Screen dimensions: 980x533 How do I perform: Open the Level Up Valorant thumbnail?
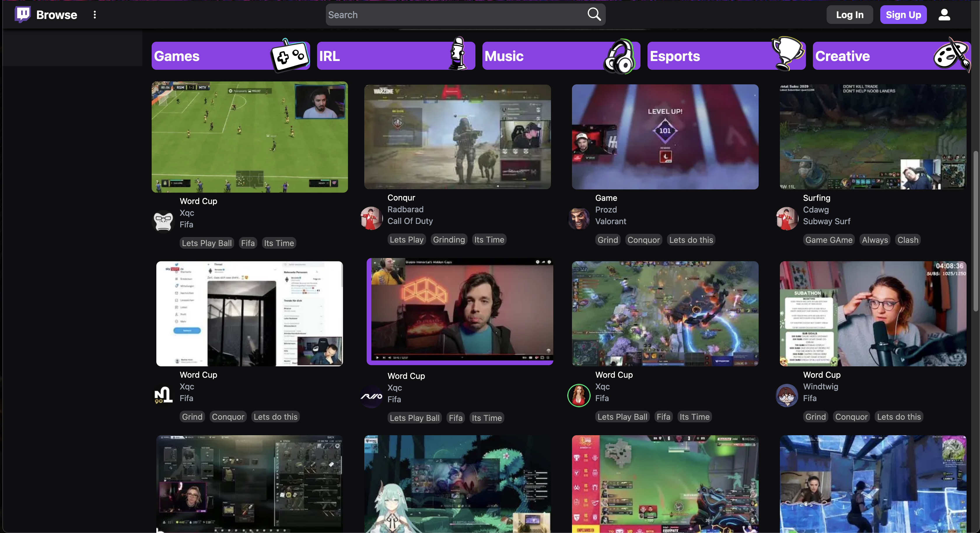click(665, 137)
